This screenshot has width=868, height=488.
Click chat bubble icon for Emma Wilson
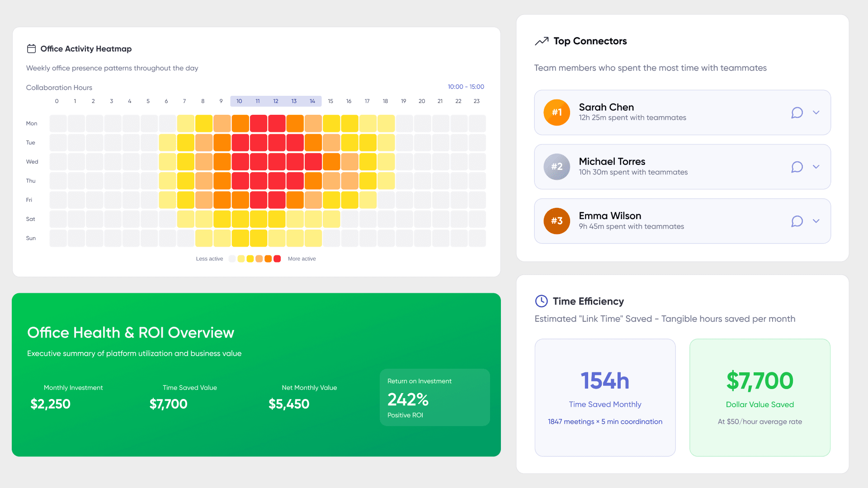coord(797,221)
